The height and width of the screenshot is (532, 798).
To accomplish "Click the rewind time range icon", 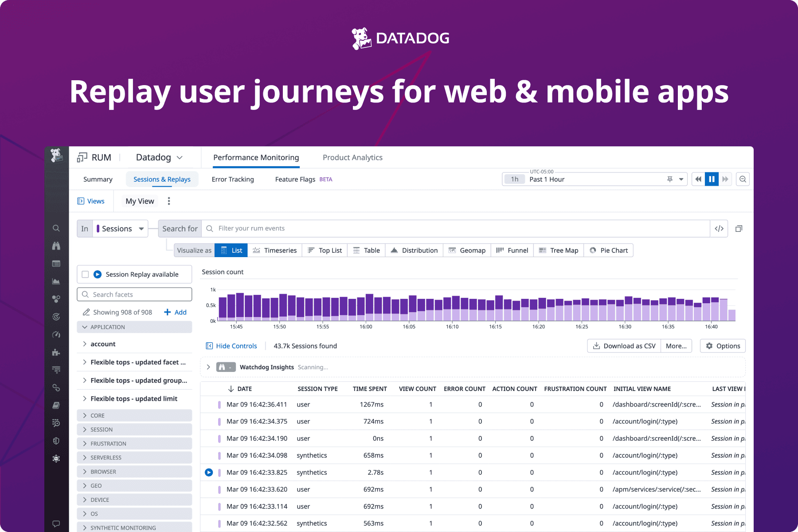I will click(x=698, y=179).
